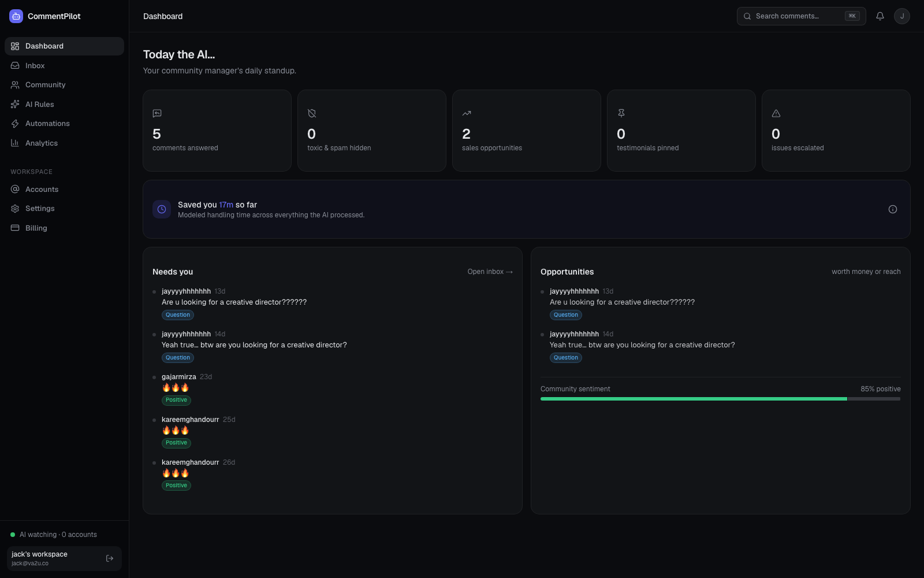This screenshot has height=578, width=924.
Task: Click the issues escalated warning icon
Action: [x=776, y=113]
